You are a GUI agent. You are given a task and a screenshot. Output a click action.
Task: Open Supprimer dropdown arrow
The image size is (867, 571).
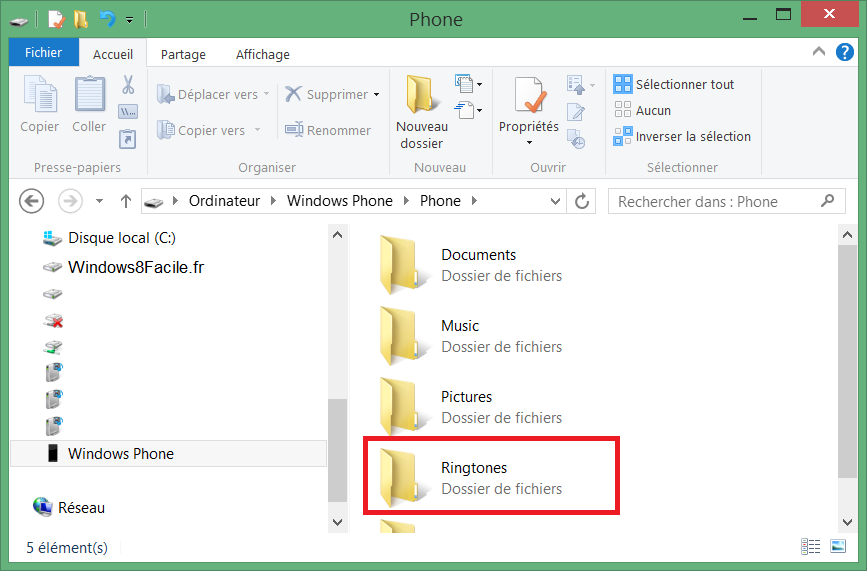pyautogui.click(x=377, y=95)
